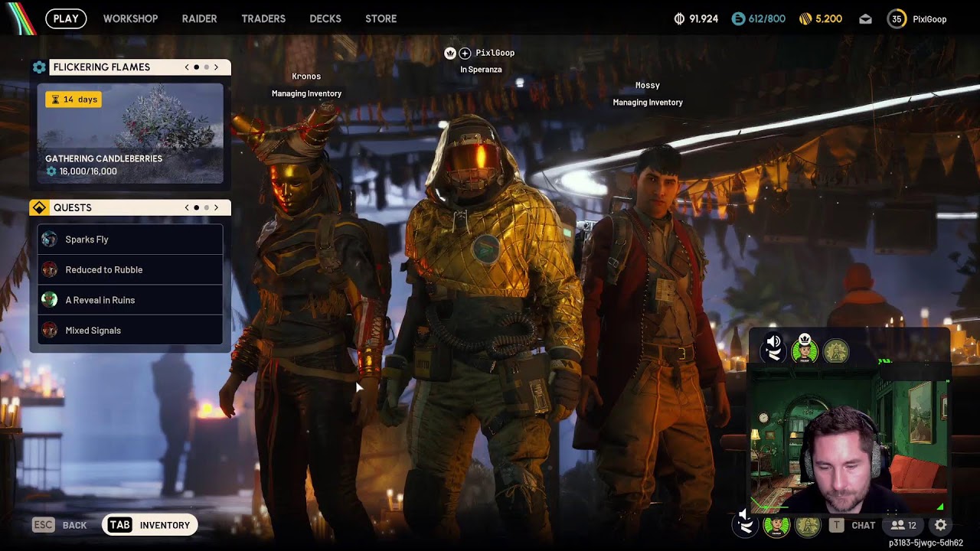The image size is (980, 551).
Task: Click the previous arrow in Quests header
Action: pyautogui.click(x=187, y=207)
